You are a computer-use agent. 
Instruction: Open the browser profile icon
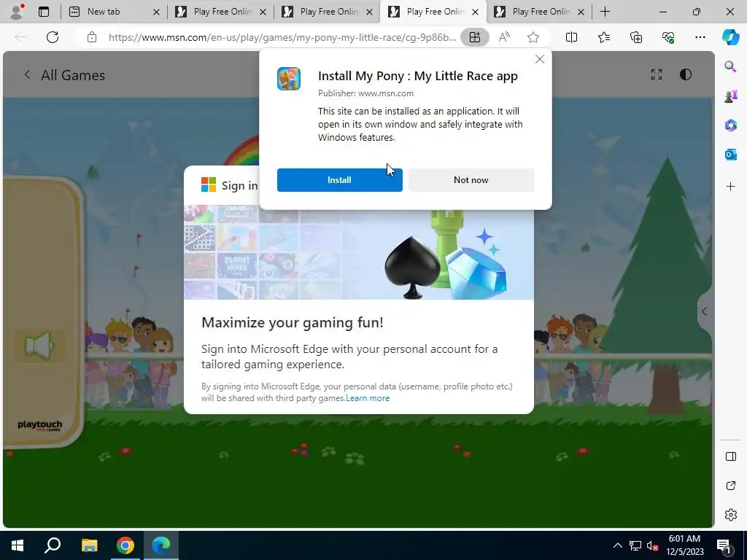coord(17,12)
